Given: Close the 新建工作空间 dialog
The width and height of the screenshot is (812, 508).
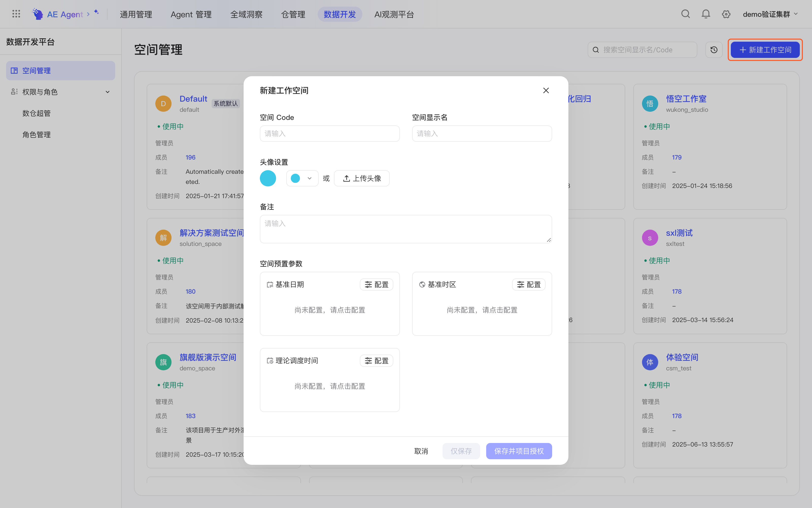Looking at the screenshot, I should click(546, 90).
